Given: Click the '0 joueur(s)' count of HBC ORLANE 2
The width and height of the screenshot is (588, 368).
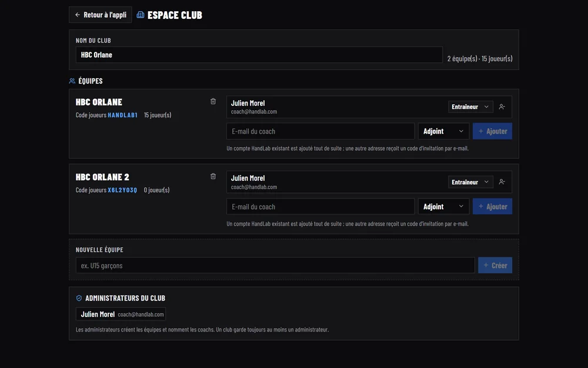Looking at the screenshot, I should click(157, 190).
